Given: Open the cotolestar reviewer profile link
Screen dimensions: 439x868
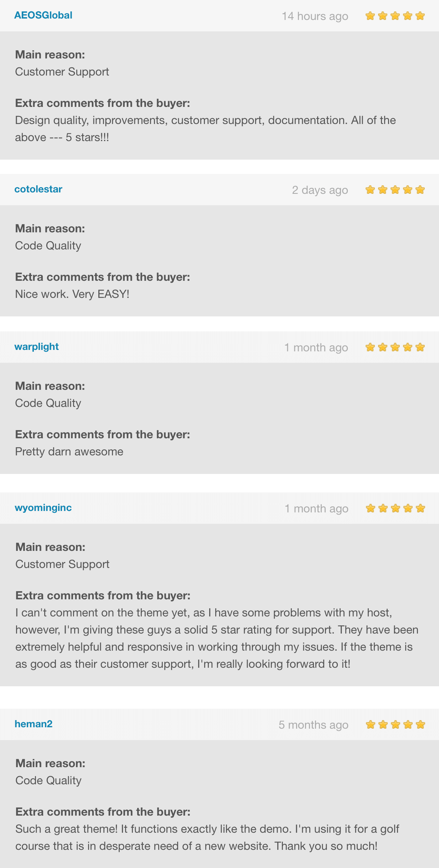Looking at the screenshot, I should [38, 189].
